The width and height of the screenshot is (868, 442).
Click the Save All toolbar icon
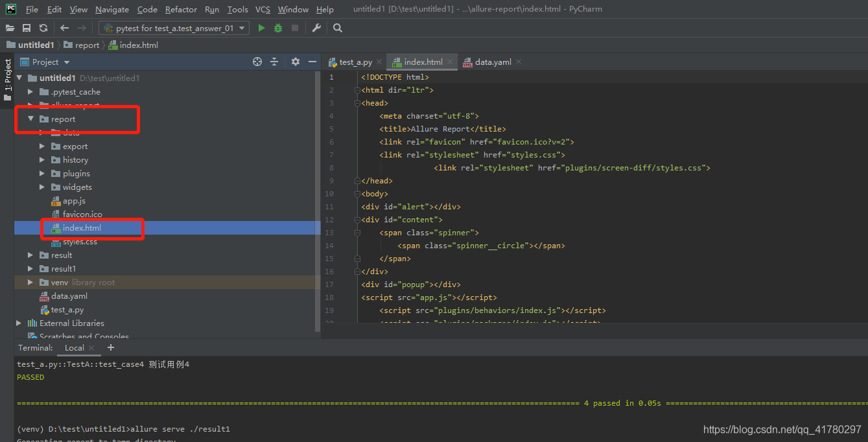(27, 28)
